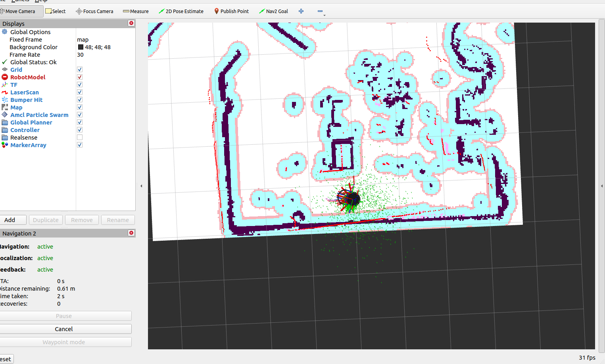Enable the Realsense display checkbox
The width and height of the screenshot is (605, 364).
[x=79, y=137]
